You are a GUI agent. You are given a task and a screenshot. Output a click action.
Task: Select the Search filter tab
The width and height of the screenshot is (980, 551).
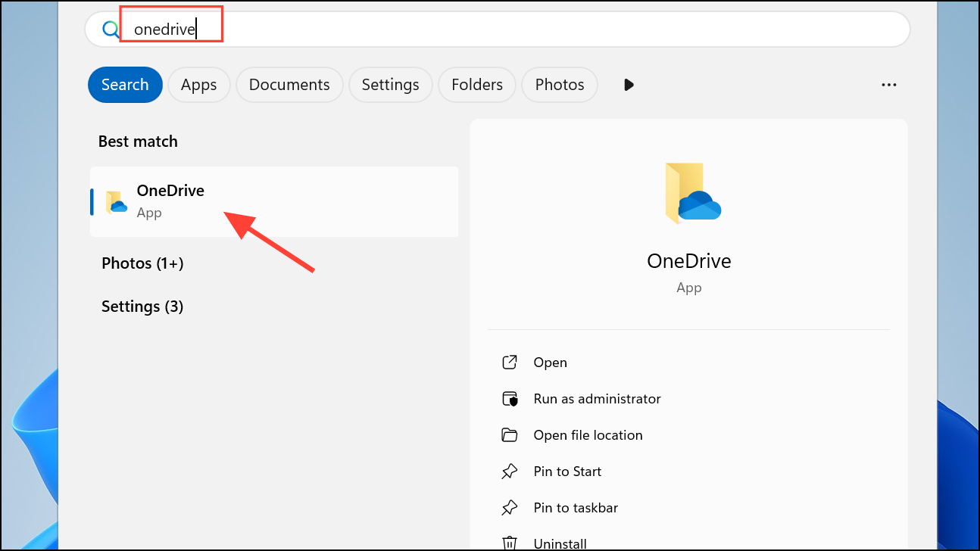click(x=125, y=85)
